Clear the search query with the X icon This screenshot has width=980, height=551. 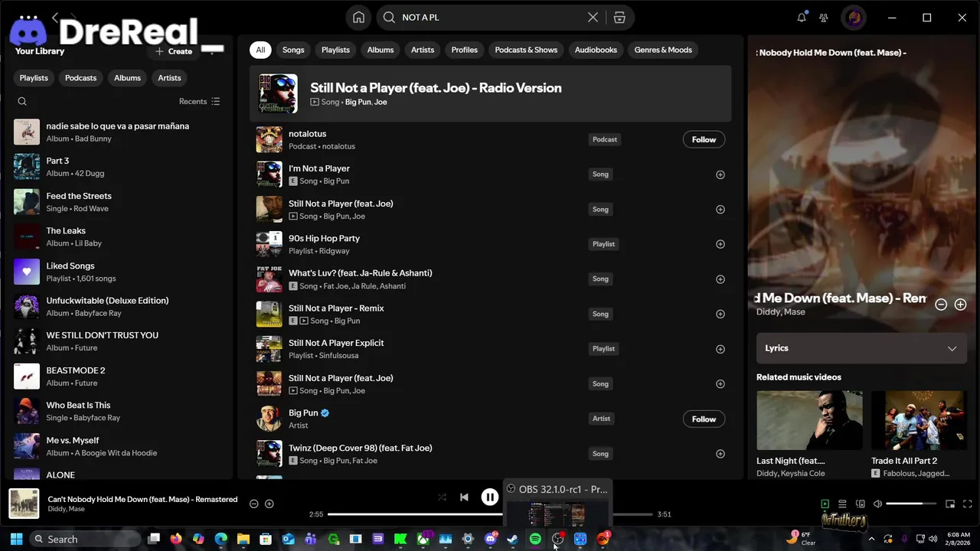(x=593, y=18)
